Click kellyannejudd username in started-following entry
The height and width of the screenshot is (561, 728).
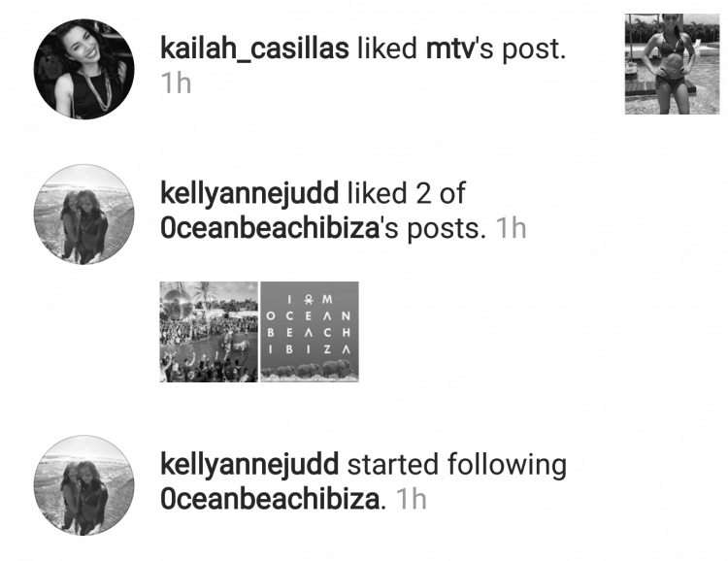249,464
